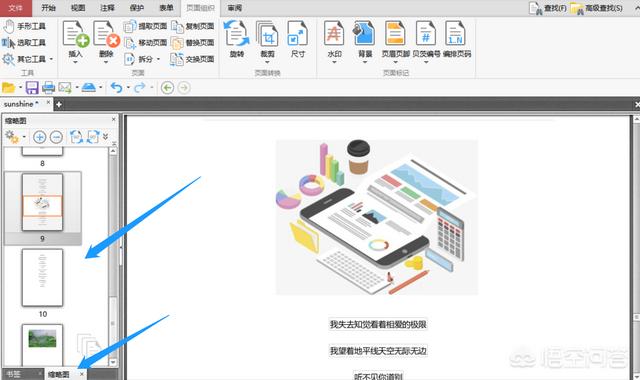Select the Bates numbering icon
This screenshot has width=640, height=380.
pyautogui.click(x=426, y=34)
